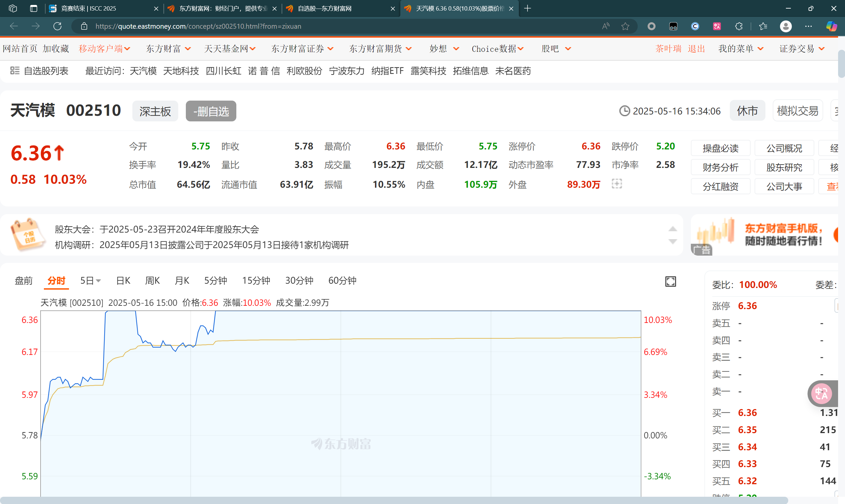
Task: Click the 模拟交易 button
Action: pos(797,110)
